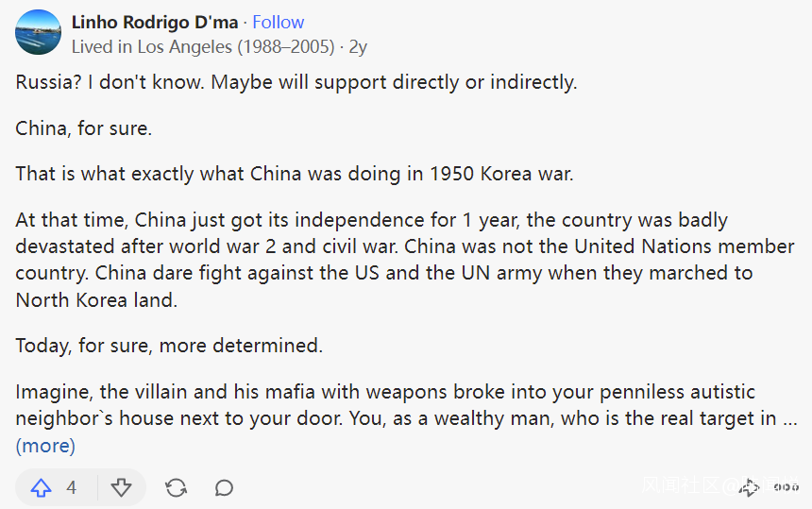The width and height of the screenshot is (812, 509).
Task: Upvote Linho Rodrigo's answer
Action: pos(42,487)
